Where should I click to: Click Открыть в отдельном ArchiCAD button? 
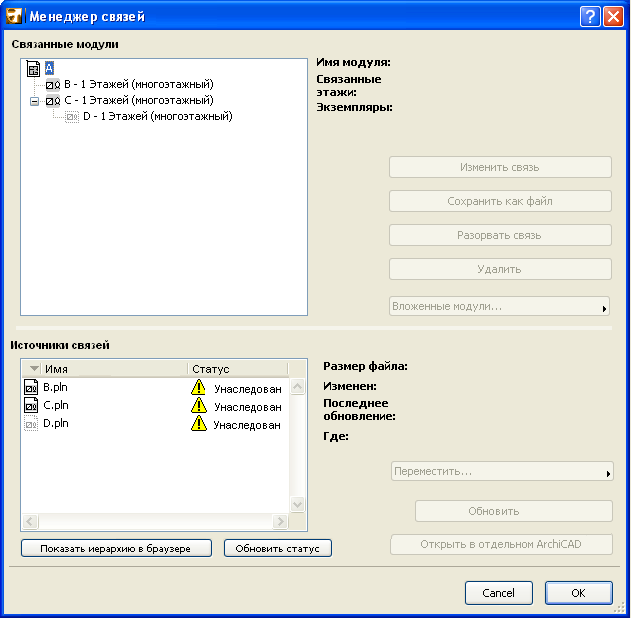click(x=501, y=544)
